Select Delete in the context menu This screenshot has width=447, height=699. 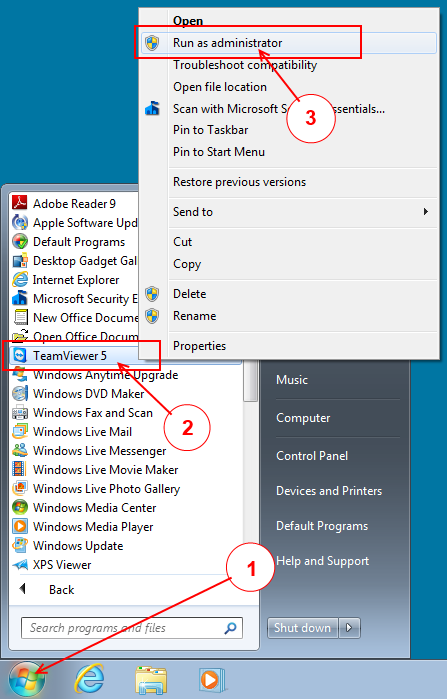(189, 294)
